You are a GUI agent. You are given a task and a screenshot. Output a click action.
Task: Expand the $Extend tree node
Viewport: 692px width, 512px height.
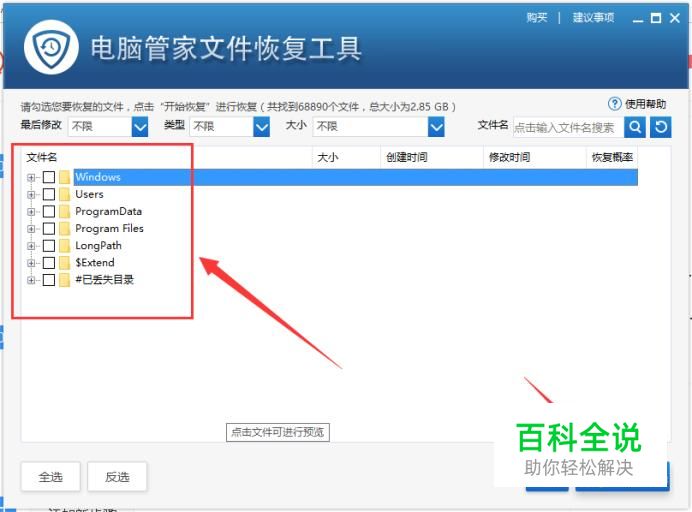(x=31, y=263)
